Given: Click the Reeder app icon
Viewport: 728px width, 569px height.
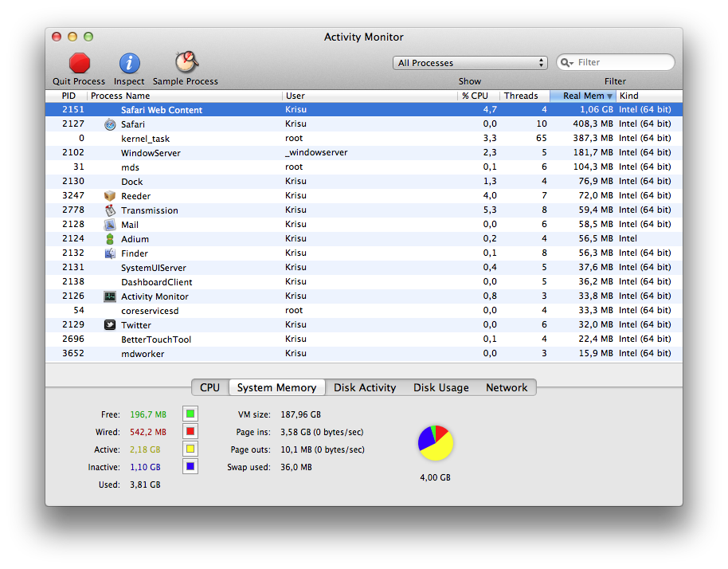Looking at the screenshot, I should coord(110,195).
